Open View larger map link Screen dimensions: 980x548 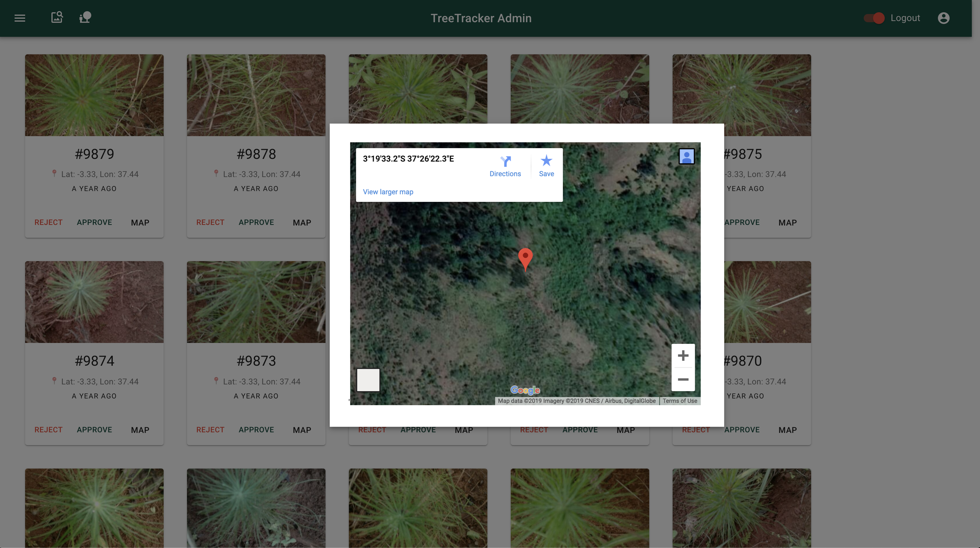[388, 192]
